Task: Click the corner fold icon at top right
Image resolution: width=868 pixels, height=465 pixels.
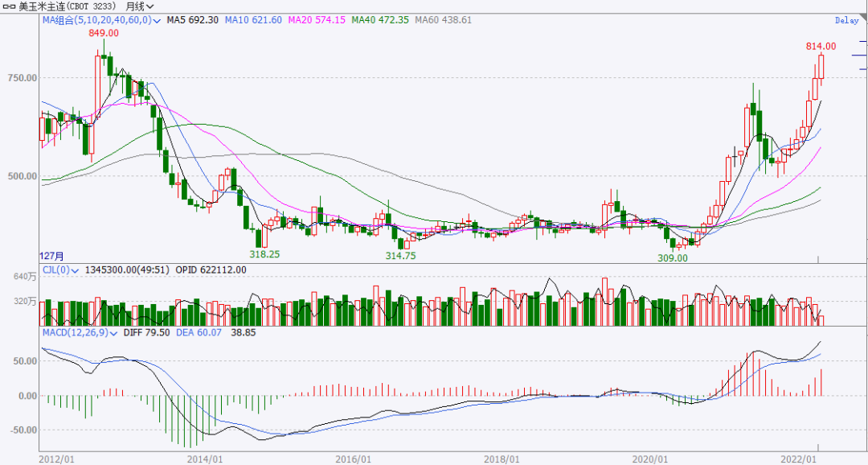Action: point(862,19)
